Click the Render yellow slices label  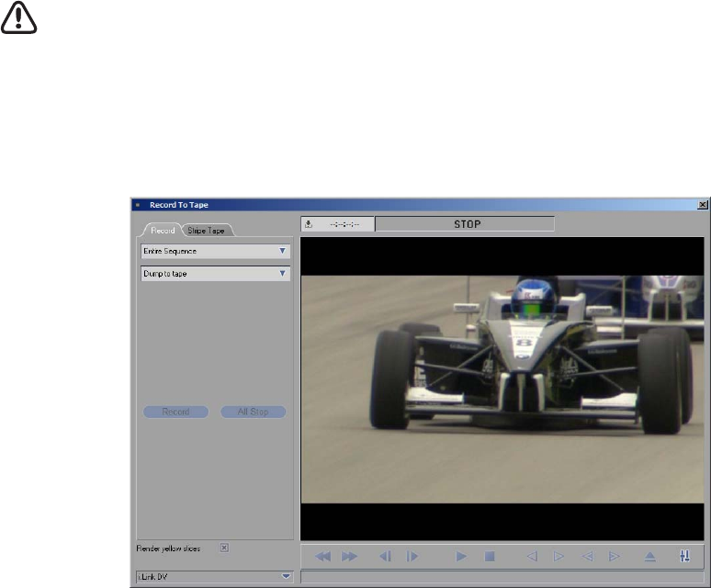coord(168,548)
